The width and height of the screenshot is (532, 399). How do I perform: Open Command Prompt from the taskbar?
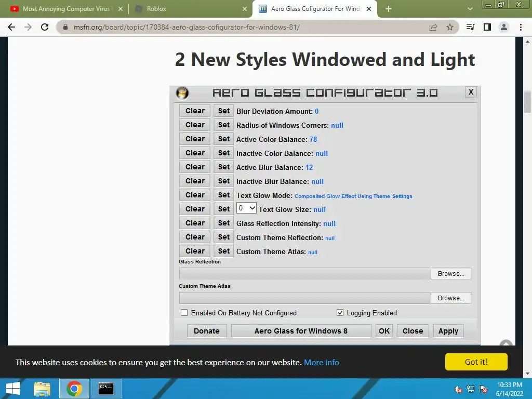(106, 389)
